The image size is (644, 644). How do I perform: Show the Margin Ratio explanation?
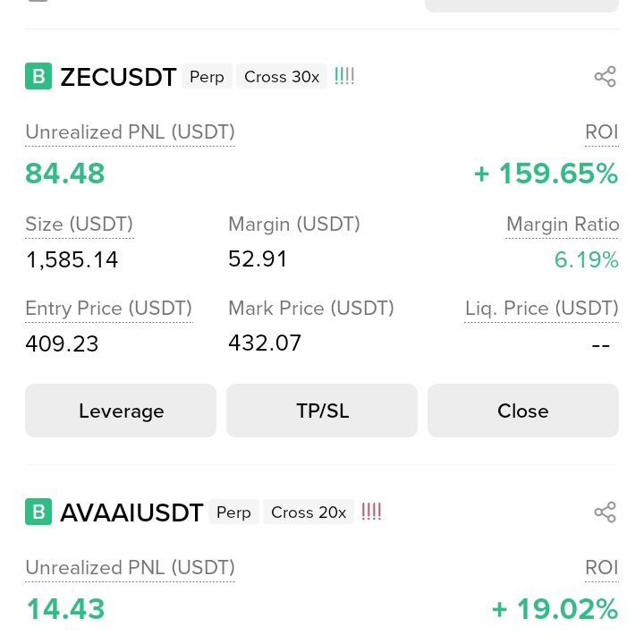click(563, 225)
